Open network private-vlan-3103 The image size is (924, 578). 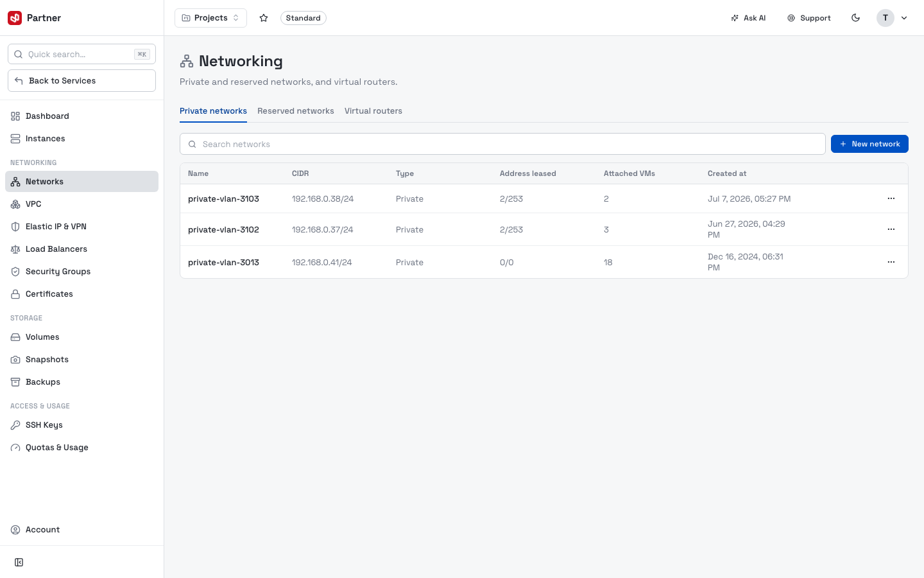pyautogui.click(x=223, y=198)
